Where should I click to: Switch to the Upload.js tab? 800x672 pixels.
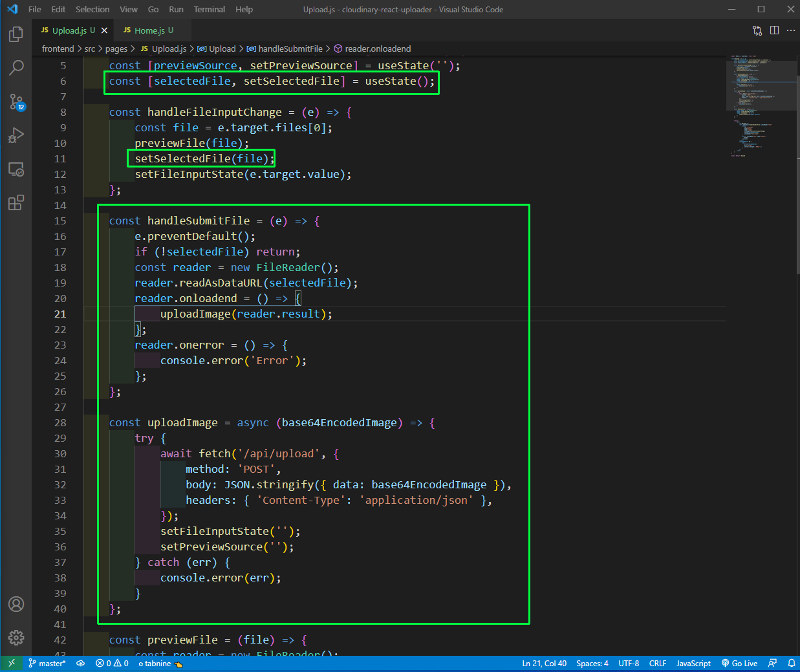point(68,30)
